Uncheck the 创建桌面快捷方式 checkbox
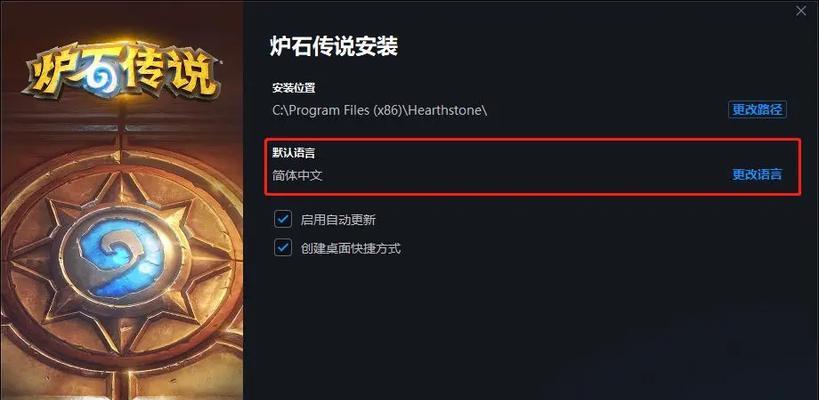819x400 pixels. pyautogui.click(x=283, y=248)
